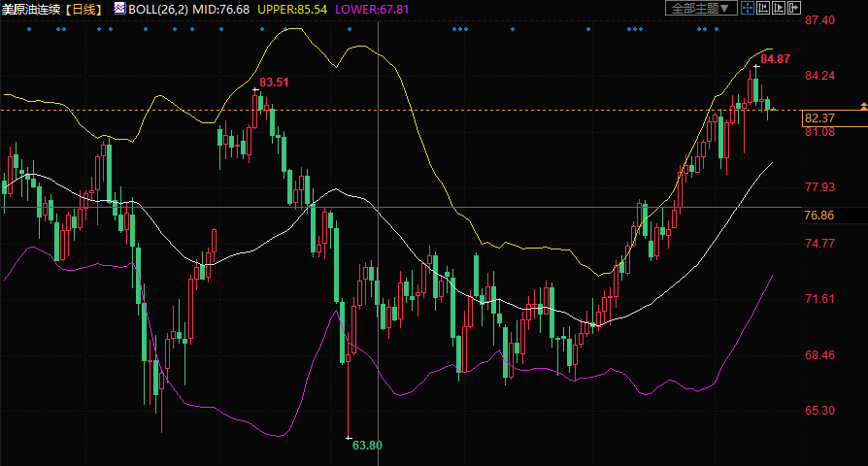
Task: Click the orange double-triangle price marker
Action: click(863, 105)
